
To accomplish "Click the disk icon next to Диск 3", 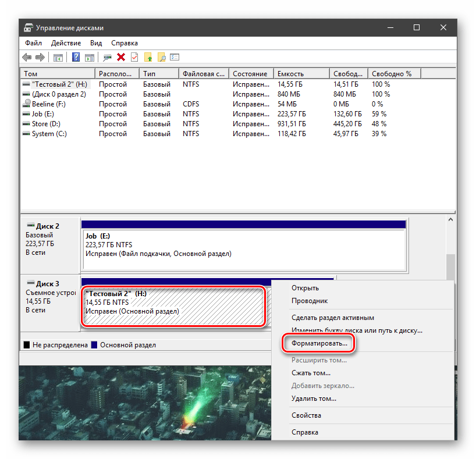I will click(31, 283).
